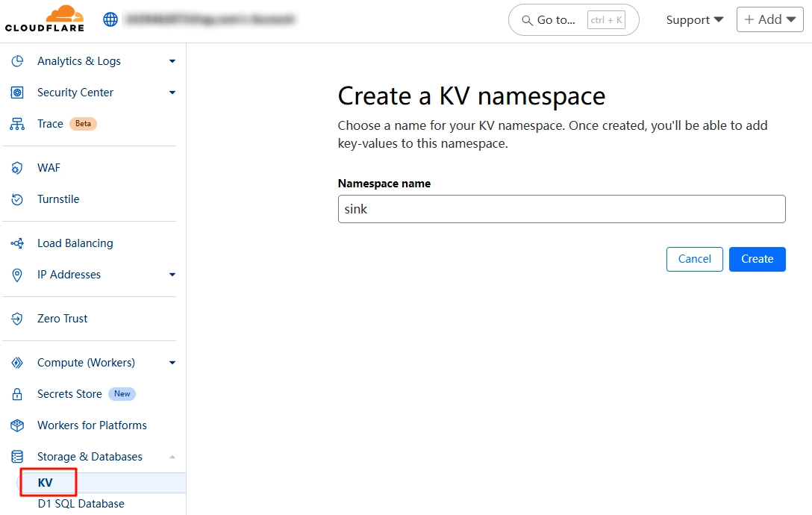Click the globe icon beside account name
Screen dimensions: 812x515
click(110, 19)
